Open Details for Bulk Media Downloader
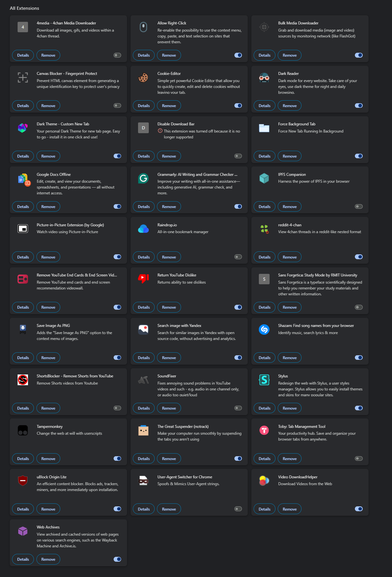The height and width of the screenshot is (577, 392). coord(264,55)
